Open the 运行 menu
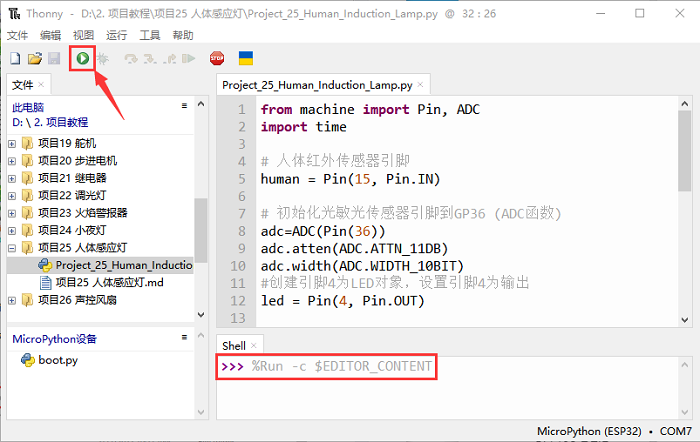700x442 pixels. coord(116,35)
